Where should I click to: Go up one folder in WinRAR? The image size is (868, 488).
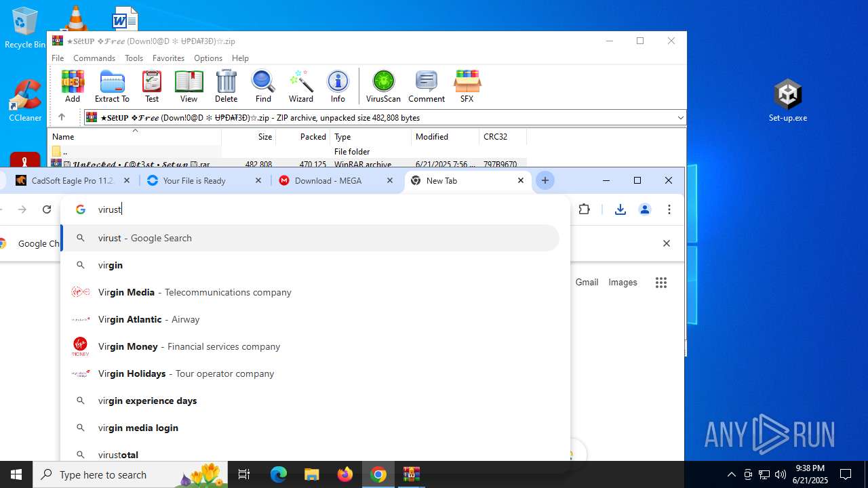(x=61, y=117)
